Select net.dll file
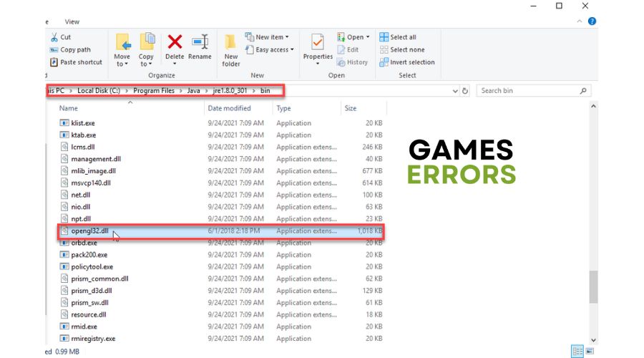Screen dimensions: 644x358 click(x=220, y=195)
